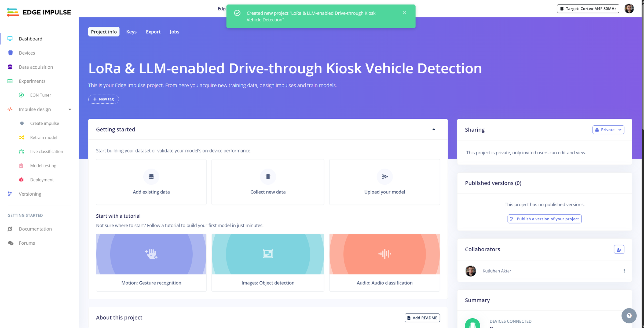
Task: Click the Devices chip icon in sidebar
Action: (x=10, y=53)
